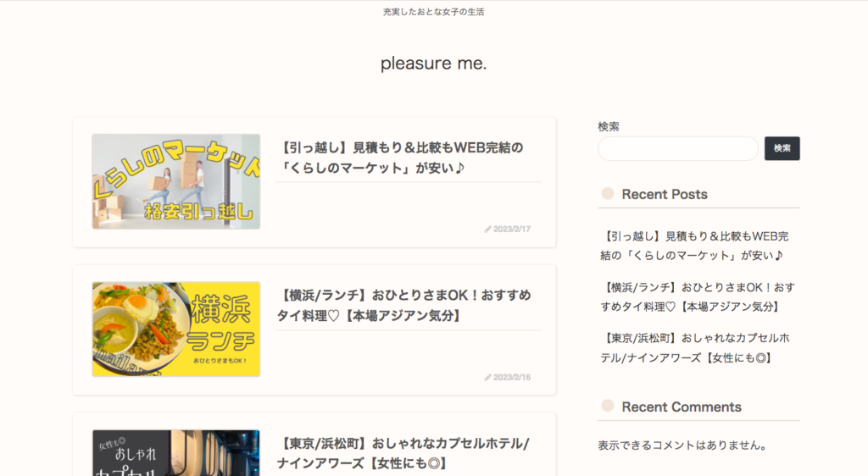The image size is (868, 476).
Task: Focus the search text field in the sidebar
Action: pos(677,148)
